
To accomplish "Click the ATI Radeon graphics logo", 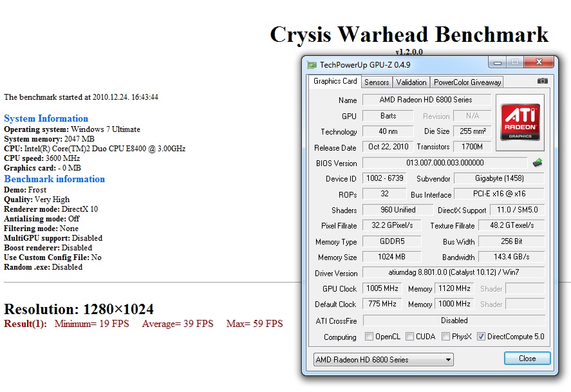I will [520, 122].
